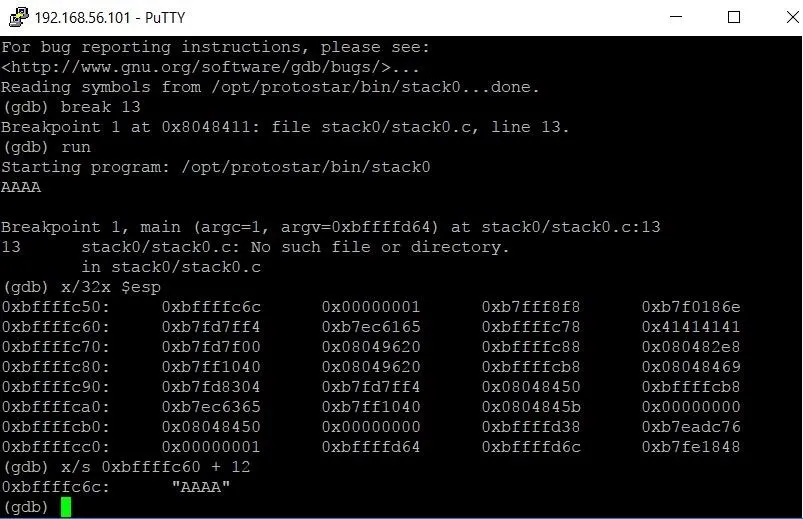Click the x/s 0xbffffc60 + 12 command

[156, 467]
